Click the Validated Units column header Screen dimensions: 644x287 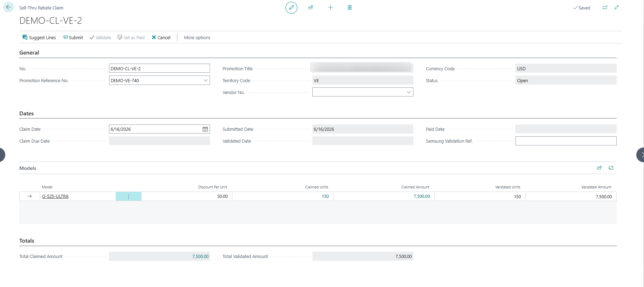point(507,187)
